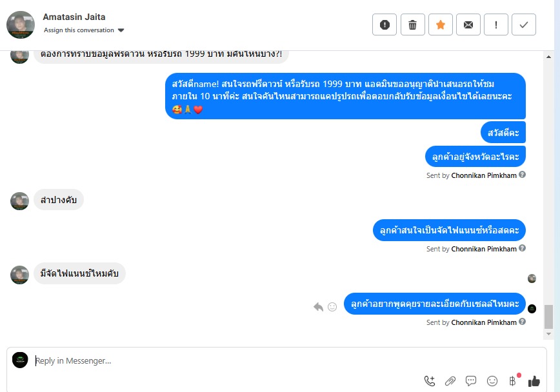Start a call with phone plus icon
560x392 pixels.
430,381
